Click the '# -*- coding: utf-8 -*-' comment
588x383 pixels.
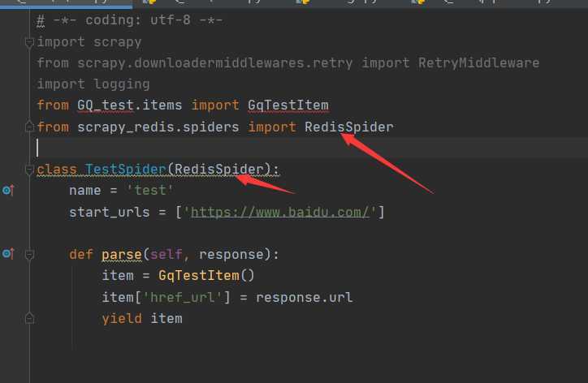pos(130,20)
